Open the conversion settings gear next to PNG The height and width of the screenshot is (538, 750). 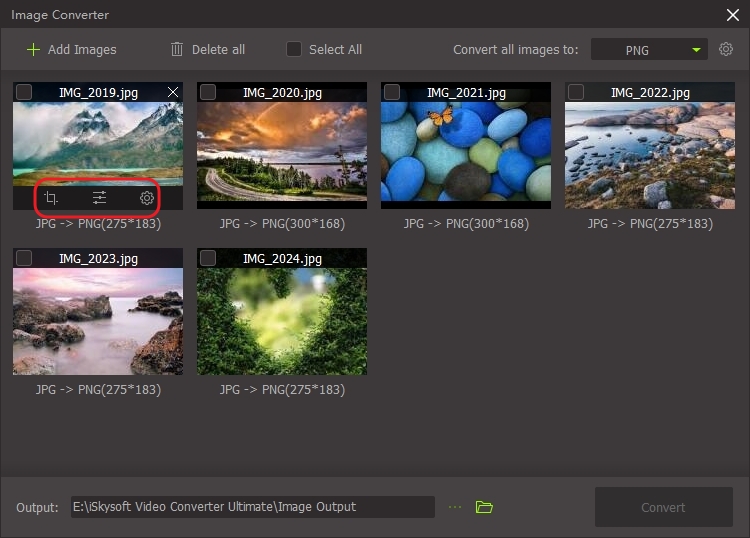click(726, 49)
